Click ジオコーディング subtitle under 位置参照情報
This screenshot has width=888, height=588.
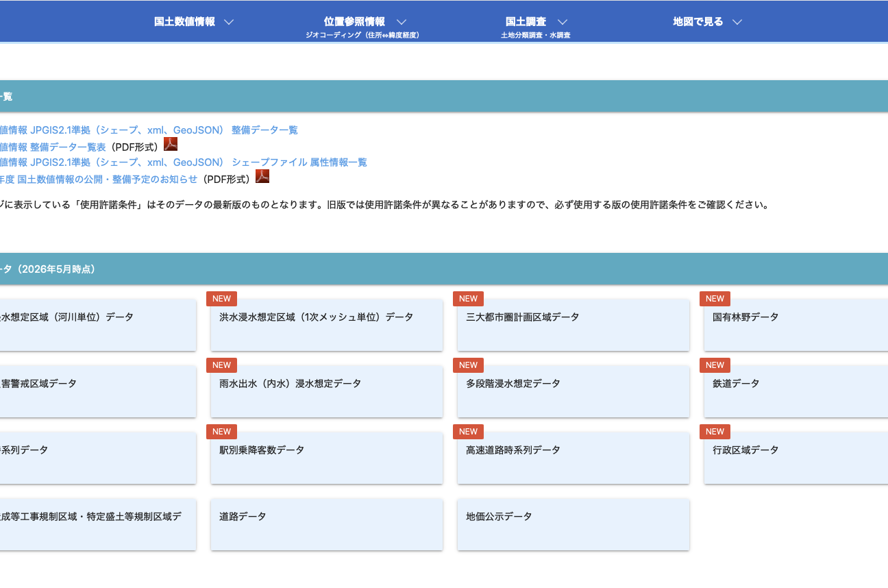pos(362,35)
